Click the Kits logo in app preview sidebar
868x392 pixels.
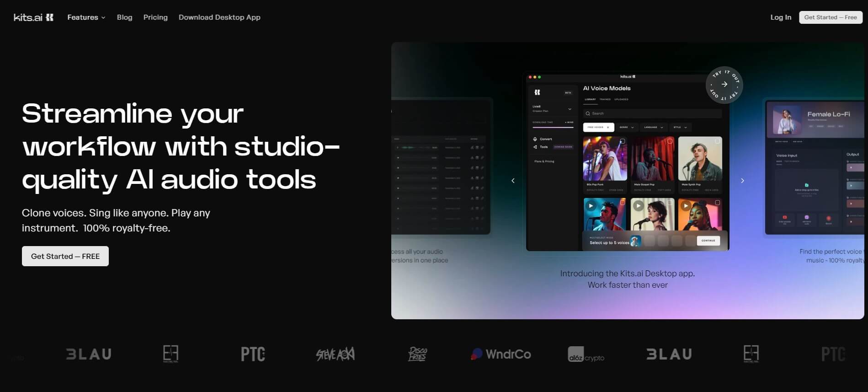point(537,92)
